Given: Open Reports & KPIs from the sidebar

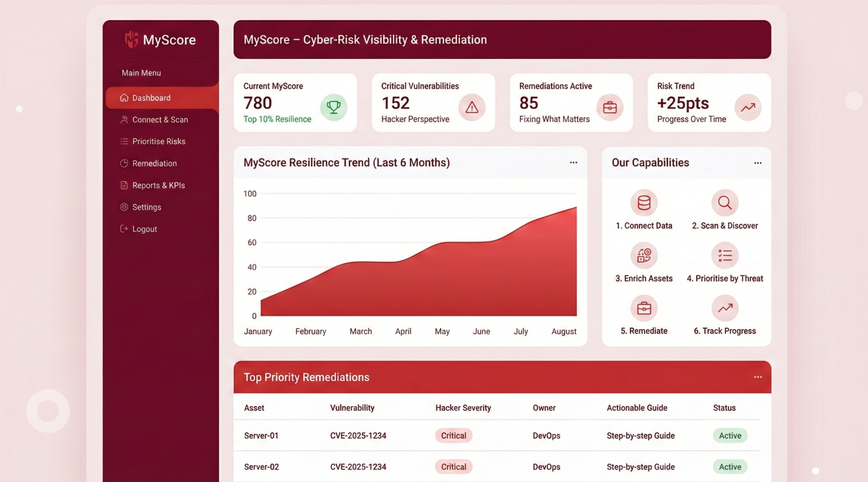Looking at the screenshot, I should pos(159,185).
